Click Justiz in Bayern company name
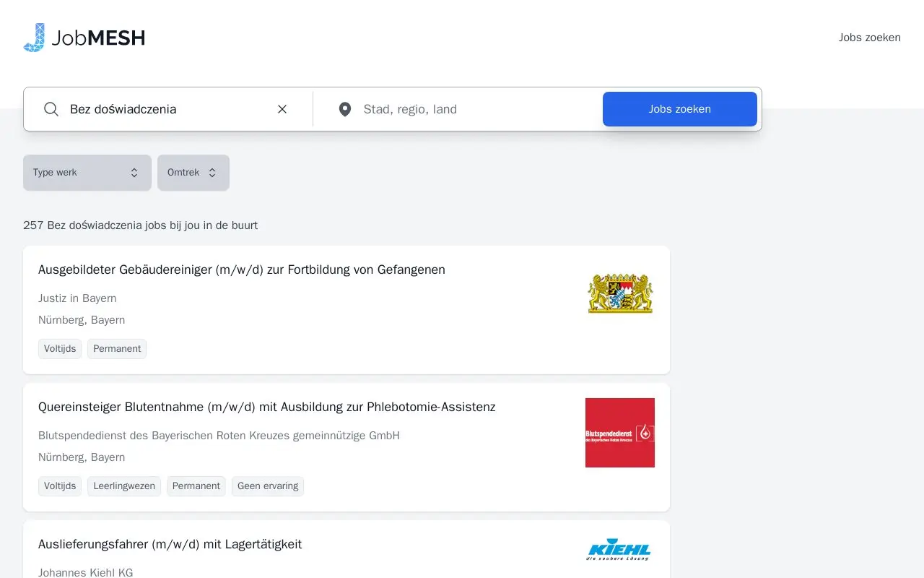Screen dimensions: 924x578 [77, 298]
